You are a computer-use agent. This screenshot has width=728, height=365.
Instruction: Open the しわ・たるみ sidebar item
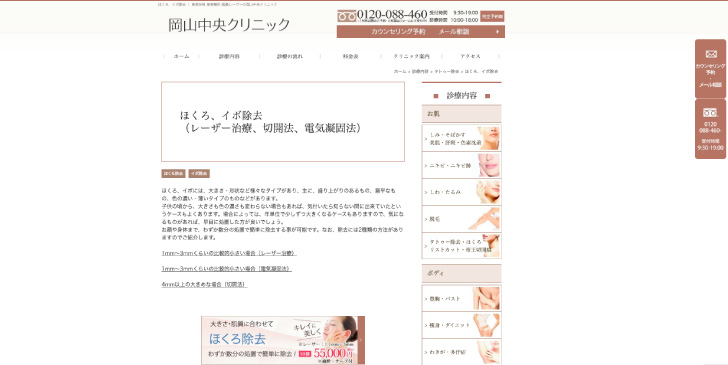pyautogui.click(x=462, y=192)
